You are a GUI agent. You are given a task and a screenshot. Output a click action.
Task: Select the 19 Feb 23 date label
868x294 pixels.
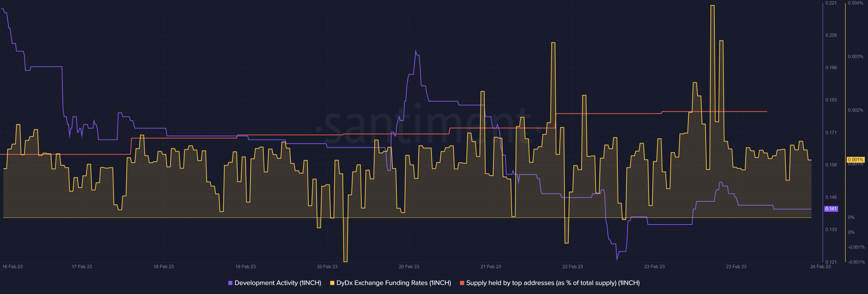[x=245, y=267]
